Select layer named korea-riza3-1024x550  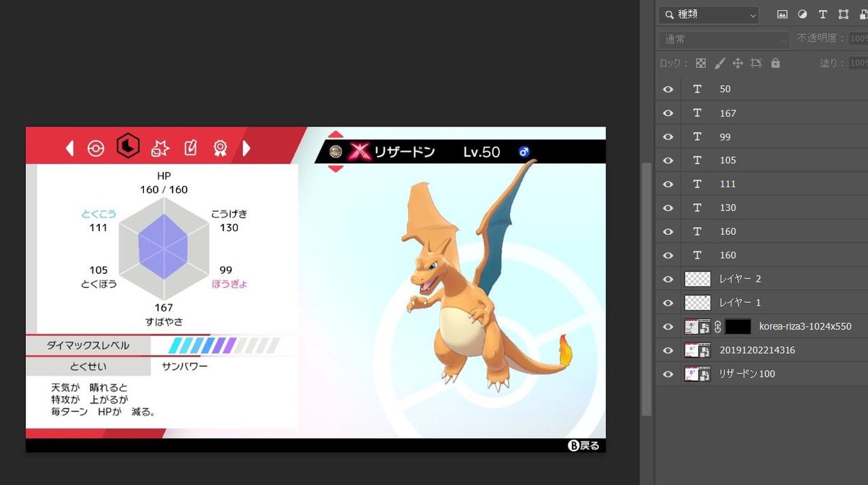coord(805,326)
